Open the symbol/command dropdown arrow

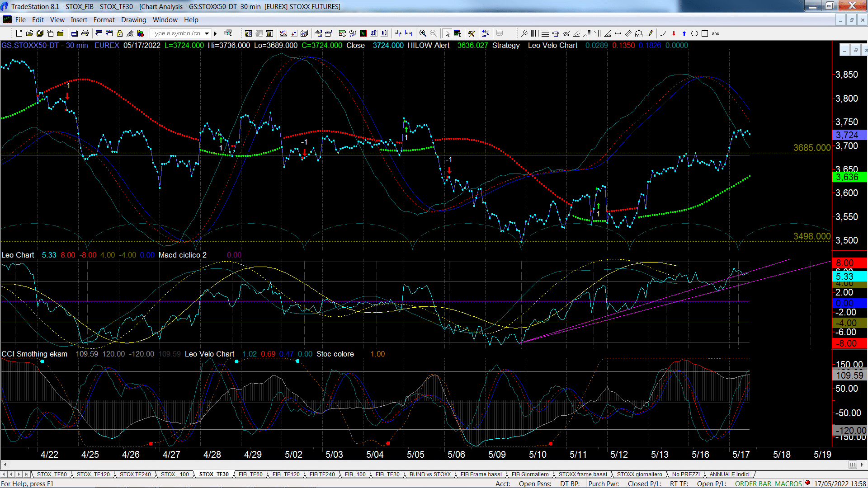click(207, 33)
